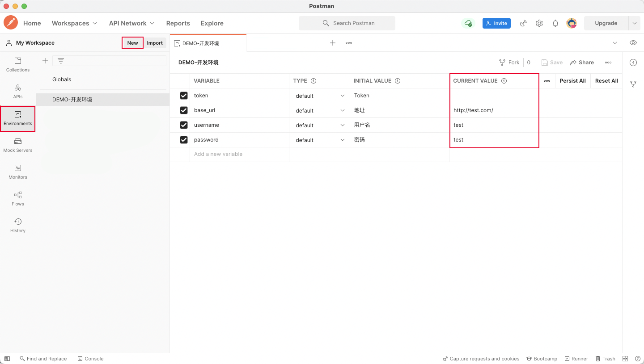Open type dropdown for password row
The width and height of the screenshot is (644, 364).
(319, 140)
